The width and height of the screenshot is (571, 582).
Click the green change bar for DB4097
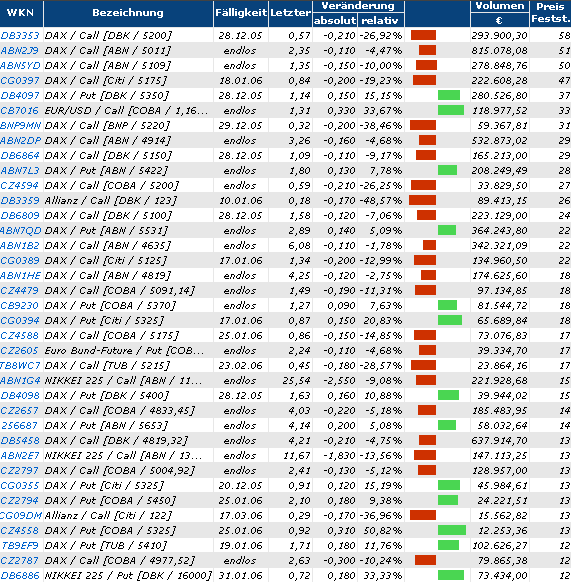[449, 95]
